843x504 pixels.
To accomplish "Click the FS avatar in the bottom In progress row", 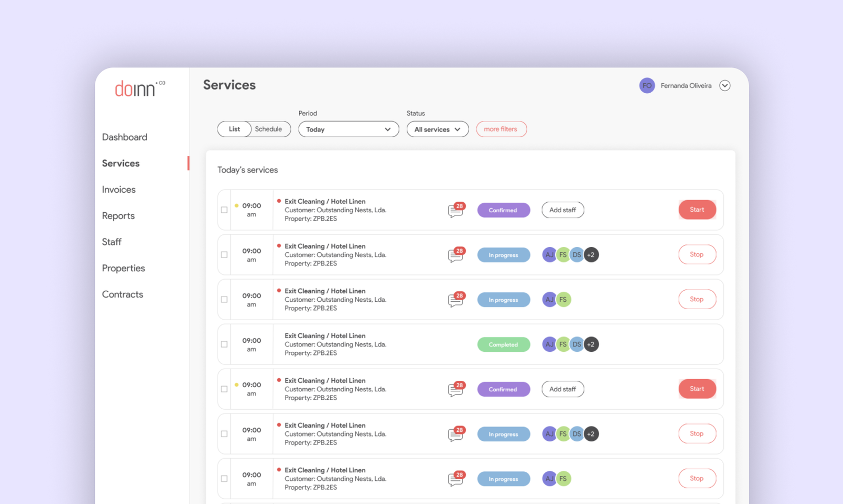I will tap(564, 479).
